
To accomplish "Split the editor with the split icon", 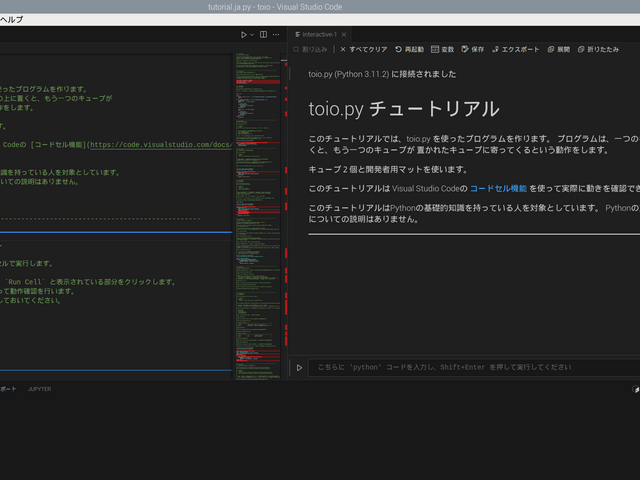I will [263, 35].
